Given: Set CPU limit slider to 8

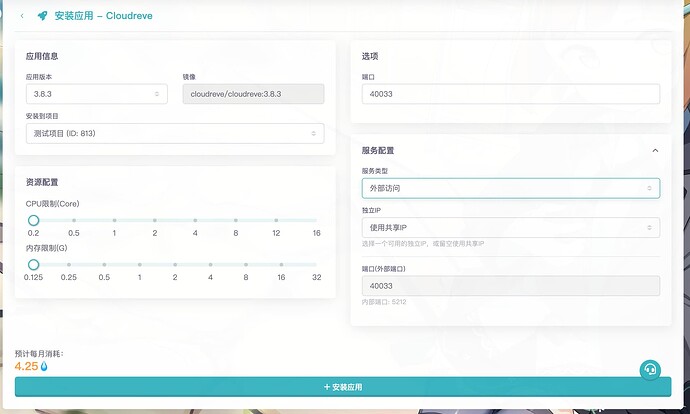Looking at the screenshot, I should click(236, 220).
